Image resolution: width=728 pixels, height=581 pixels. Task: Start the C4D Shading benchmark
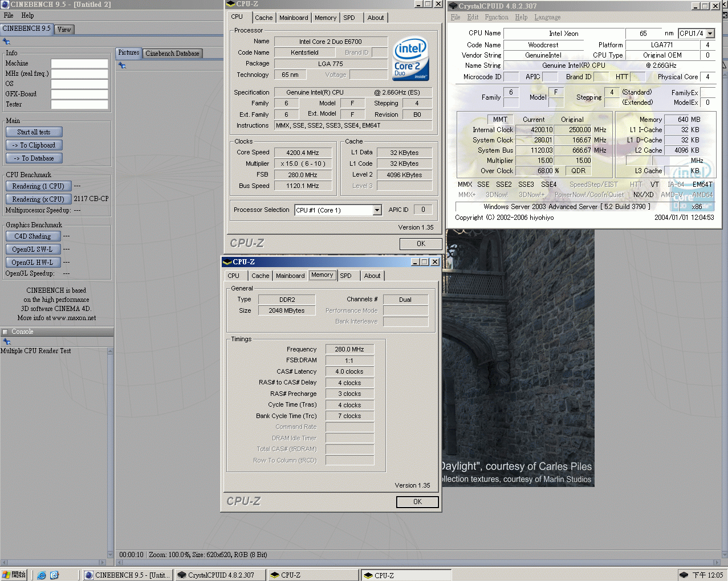[x=32, y=236]
